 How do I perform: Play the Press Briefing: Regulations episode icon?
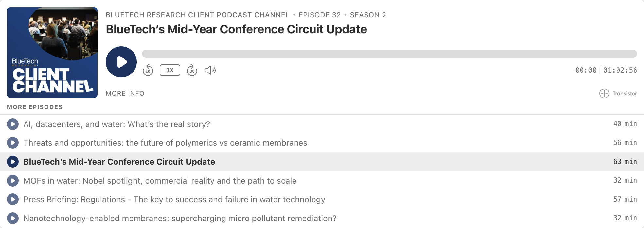click(x=13, y=199)
